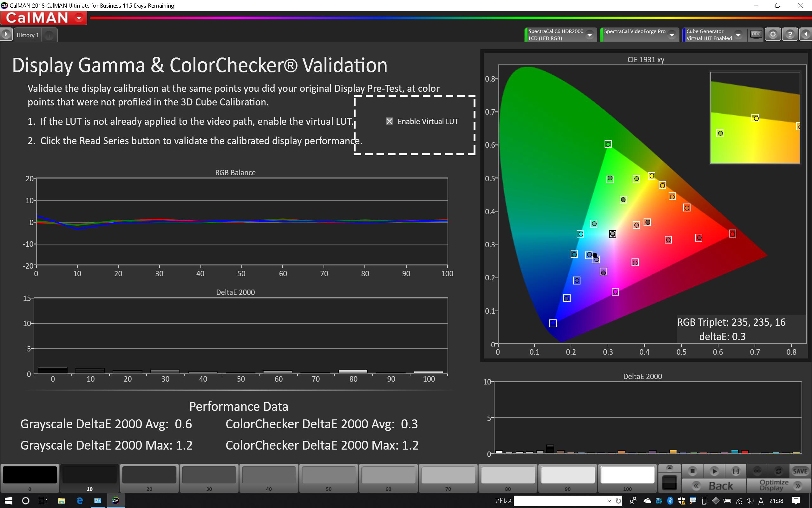Screen dimensions: 812x508
Task: Click the yellow point on CIE chart
Action: [652, 176]
